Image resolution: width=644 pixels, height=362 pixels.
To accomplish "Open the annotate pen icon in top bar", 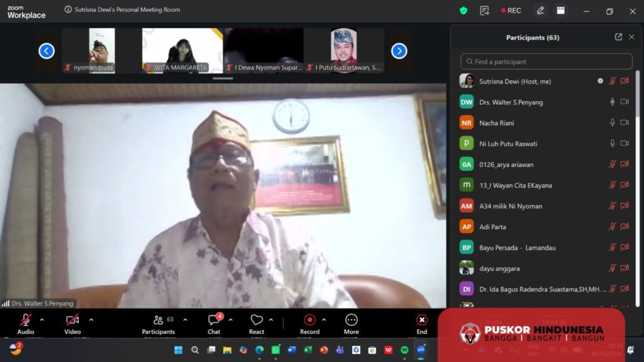I will point(540,11).
